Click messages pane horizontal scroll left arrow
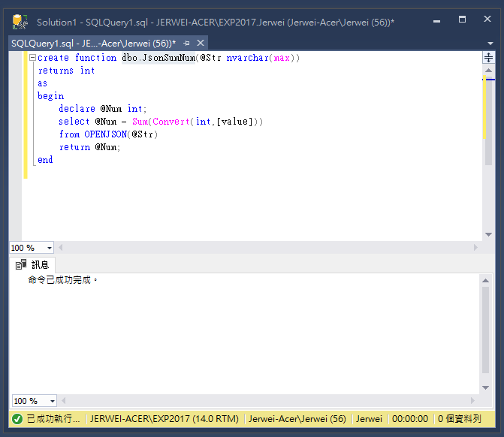 [64, 401]
